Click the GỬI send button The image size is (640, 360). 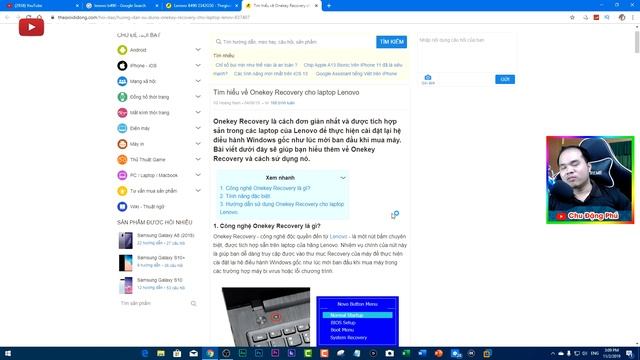pyautogui.click(x=505, y=79)
